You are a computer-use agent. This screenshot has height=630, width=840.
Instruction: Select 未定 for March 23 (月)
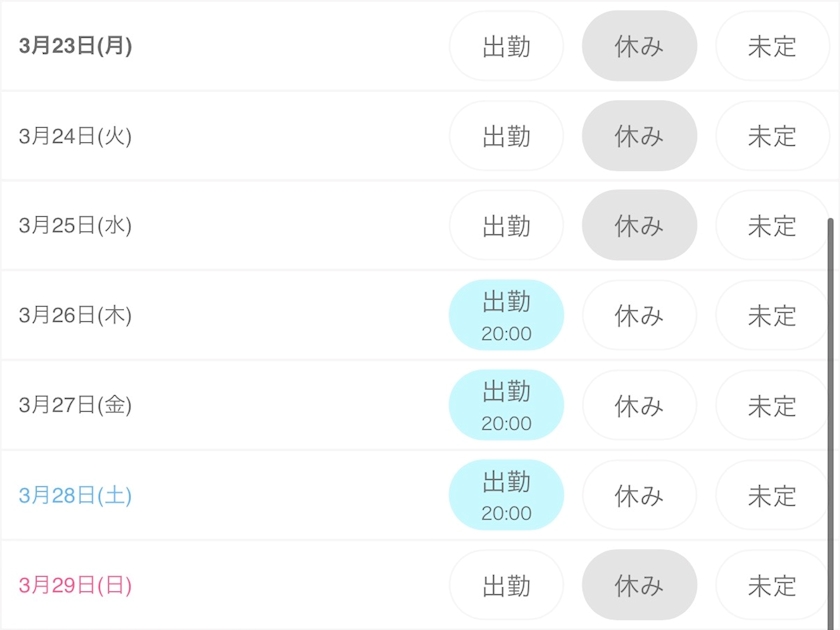(771, 46)
